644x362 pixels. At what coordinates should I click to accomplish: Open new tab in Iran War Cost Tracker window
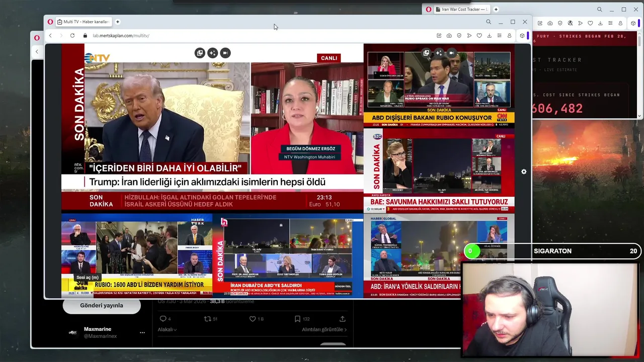(496, 9)
